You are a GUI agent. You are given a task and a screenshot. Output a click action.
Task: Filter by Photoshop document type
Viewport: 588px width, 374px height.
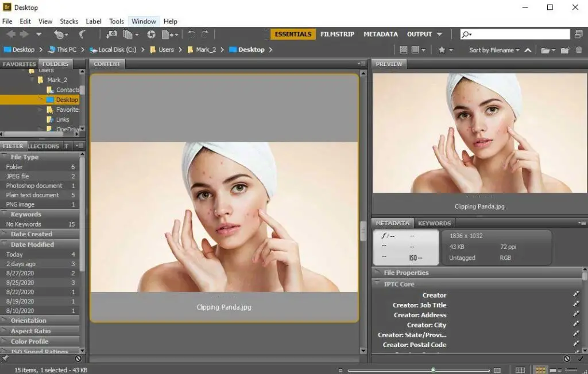(40, 185)
